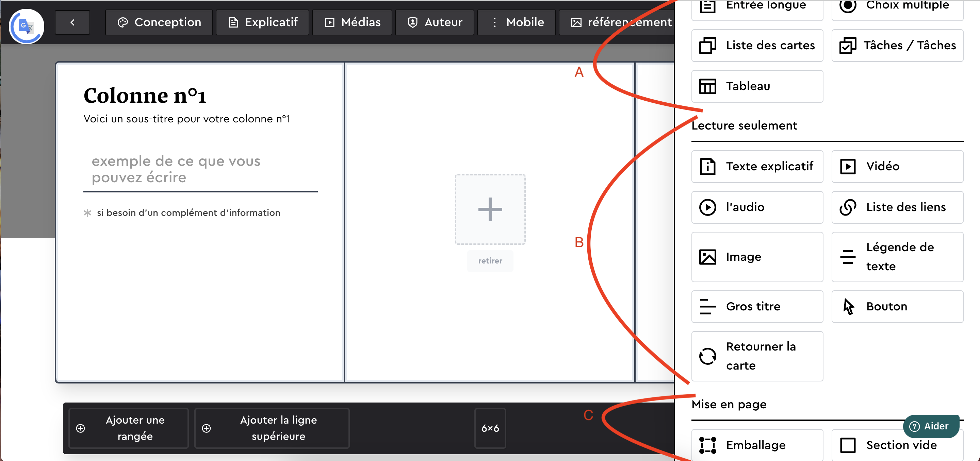Screen dimensions: 980x461
Task: Insert a Liste des liens block
Action: tap(897, 207)
